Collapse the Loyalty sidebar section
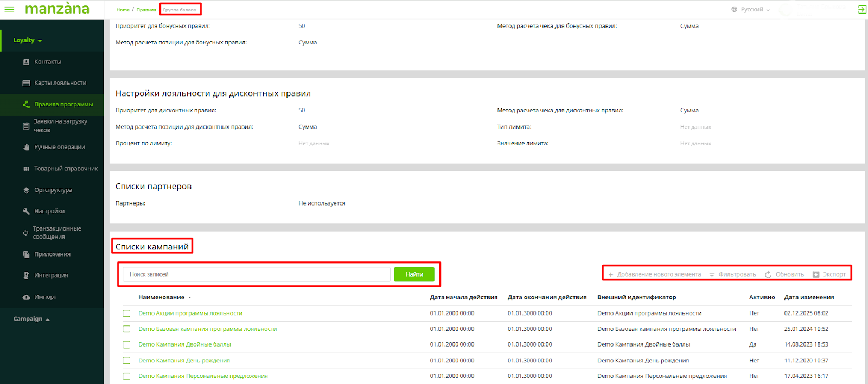 click(x=28, y=40)
